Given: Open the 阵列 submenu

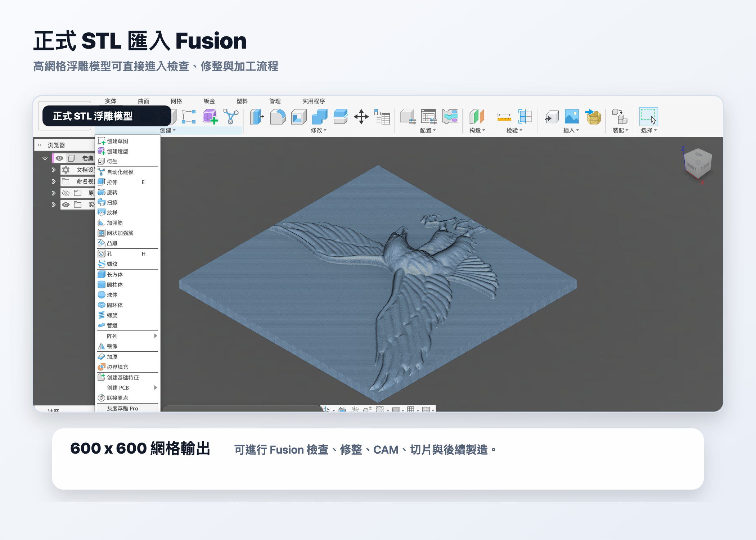Looking at the screenshot, I should tap(127, 336).
